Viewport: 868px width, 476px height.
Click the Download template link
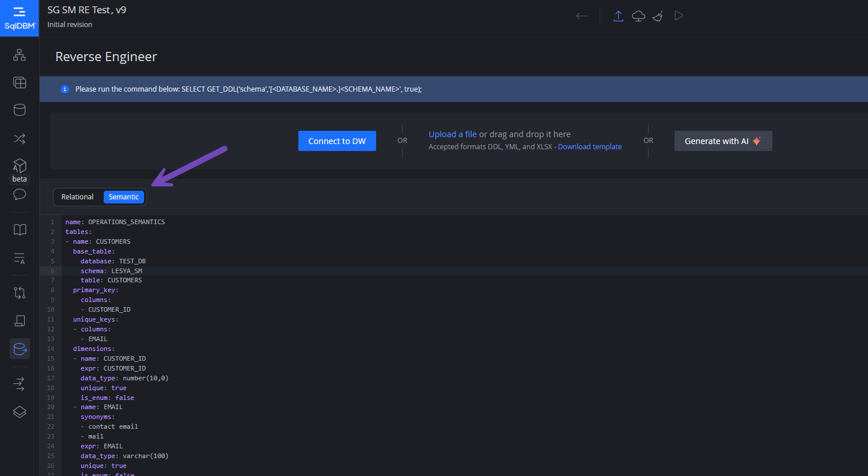tap(590, 147)
